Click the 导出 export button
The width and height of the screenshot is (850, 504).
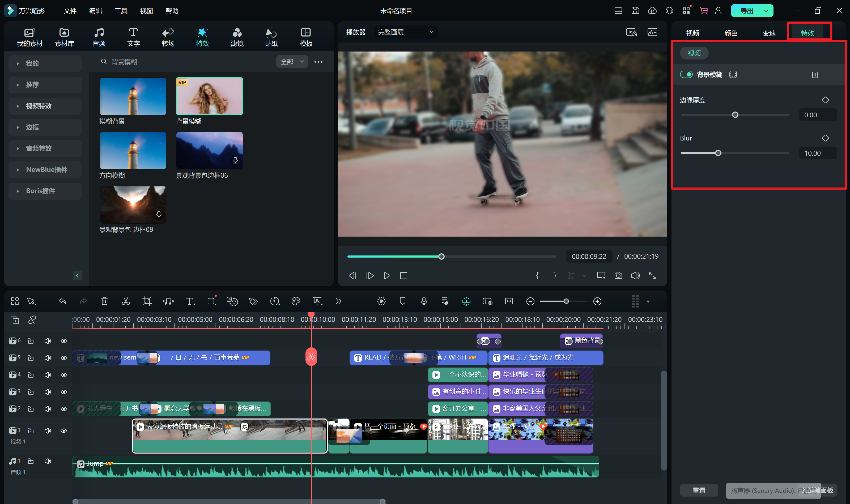pos(747,11)
